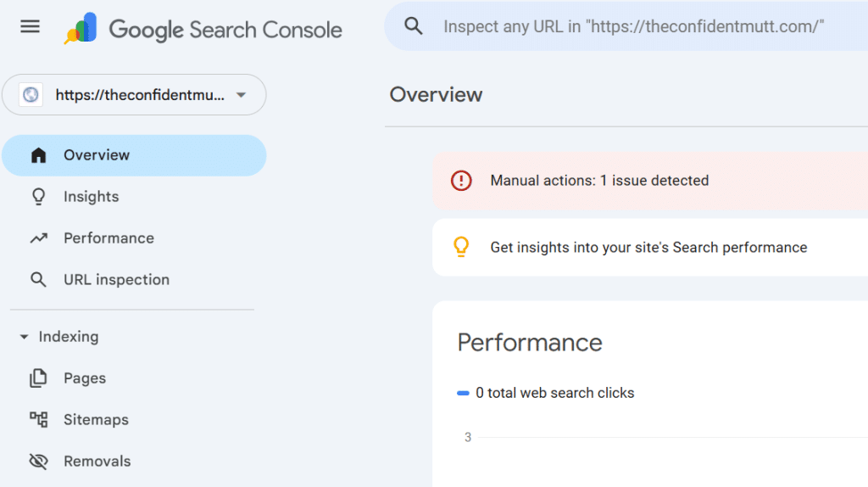Click the globe favicon of the property

(x=31, y=95)
